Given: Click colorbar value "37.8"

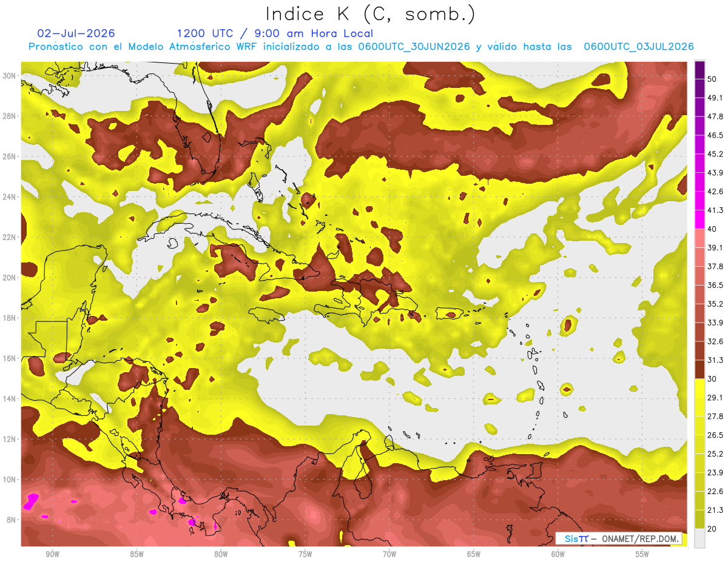Looking at the screenshot, I should pyautogui.click(x=715, y=266).
